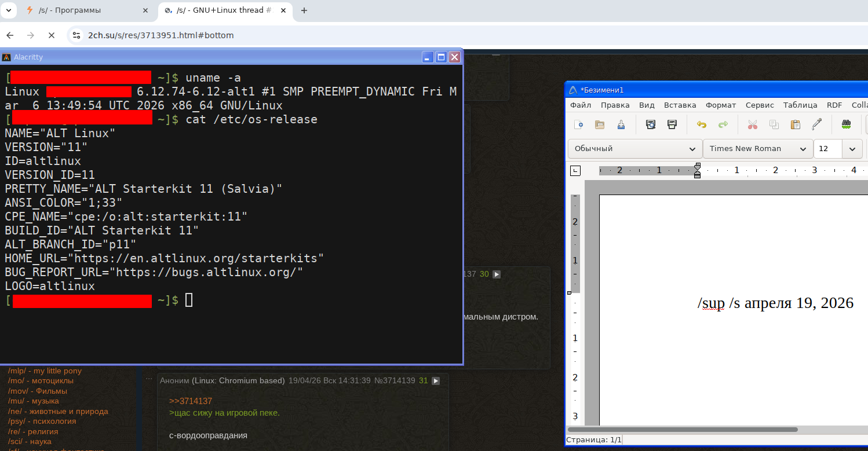Viewport: 868px width, 451px height.
Task: Open Print Preview in Writer toolbar
Action: pyautogui.click(x=651, y=124)
